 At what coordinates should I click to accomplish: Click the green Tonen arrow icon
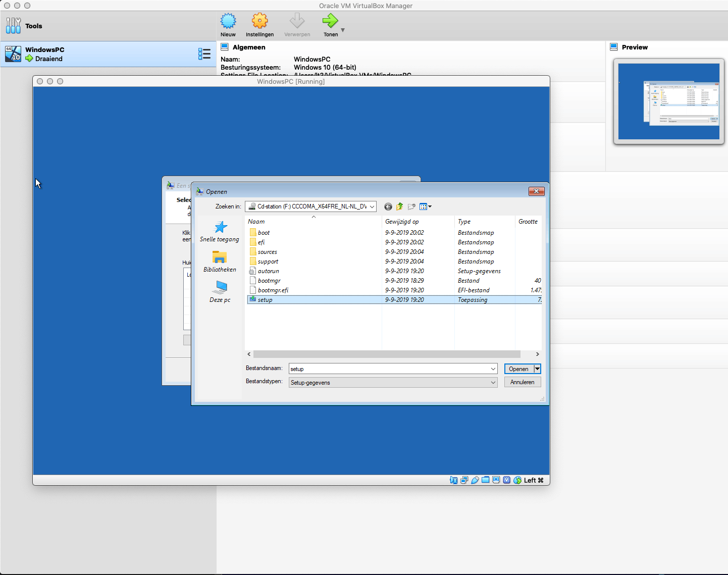point(330,21)
